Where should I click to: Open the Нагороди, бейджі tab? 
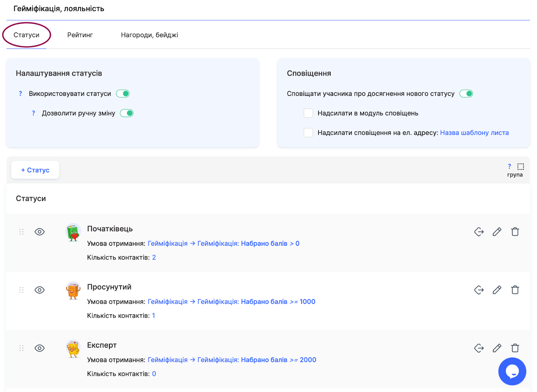pos(149,35)
